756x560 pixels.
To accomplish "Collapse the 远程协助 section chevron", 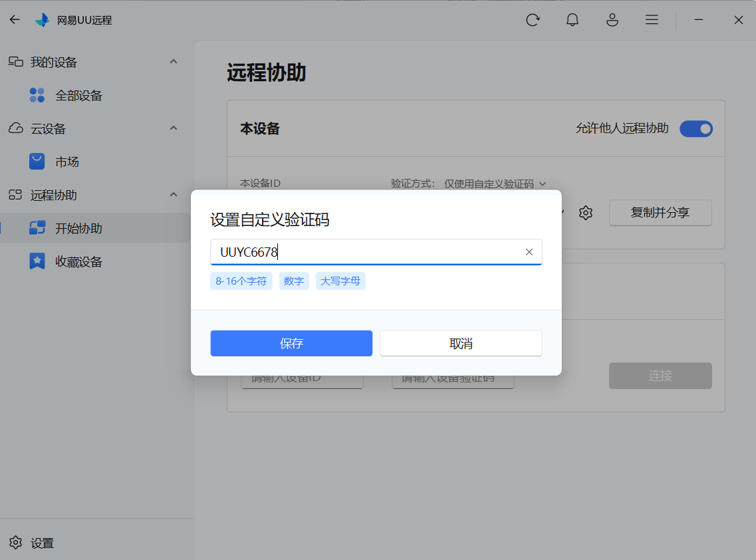I will [x=174, y=195].
